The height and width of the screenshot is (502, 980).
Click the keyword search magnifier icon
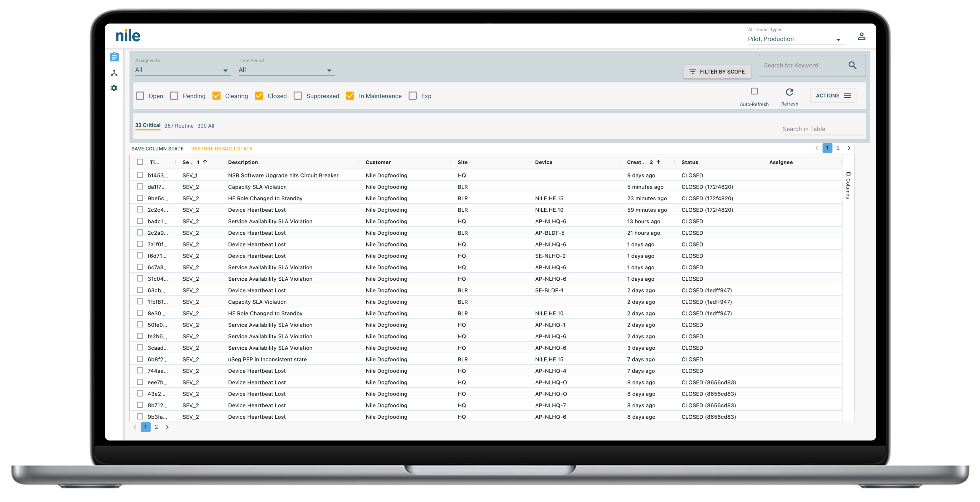point(853,65)
